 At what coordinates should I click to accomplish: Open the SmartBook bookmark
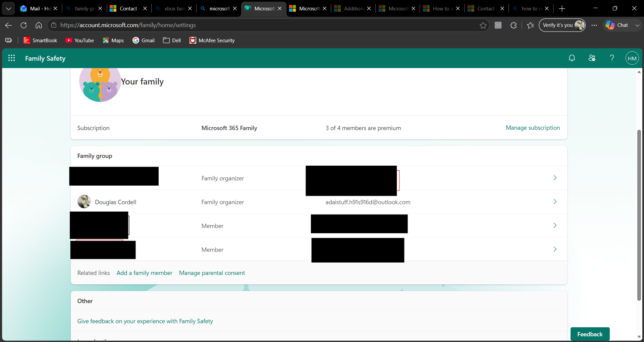click(40, 40)
